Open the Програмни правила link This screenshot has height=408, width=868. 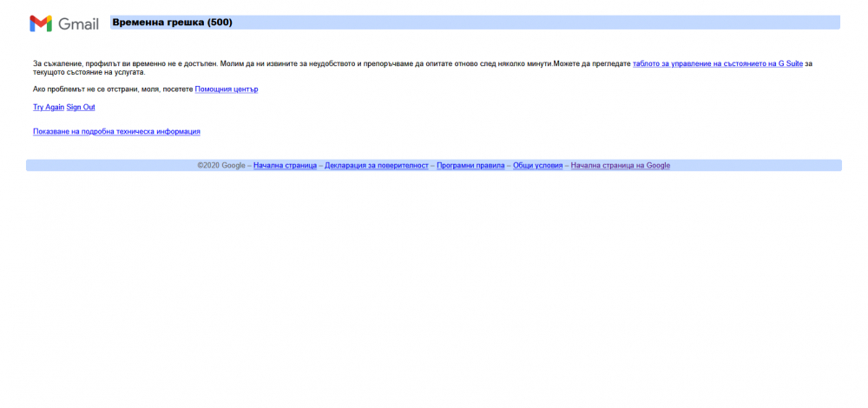click(470, 166)
